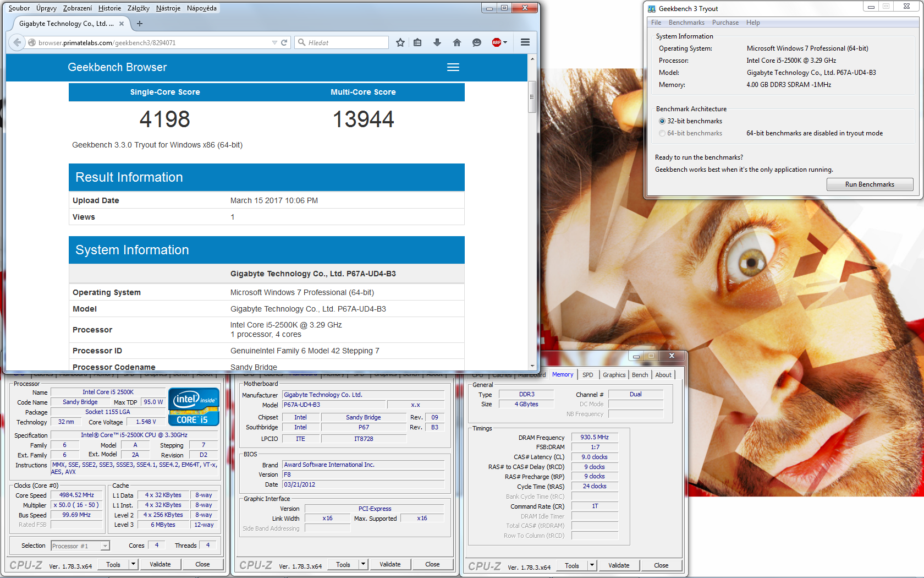
Task: Open the Soubor menu in Firefox
Action: [19, 8]
